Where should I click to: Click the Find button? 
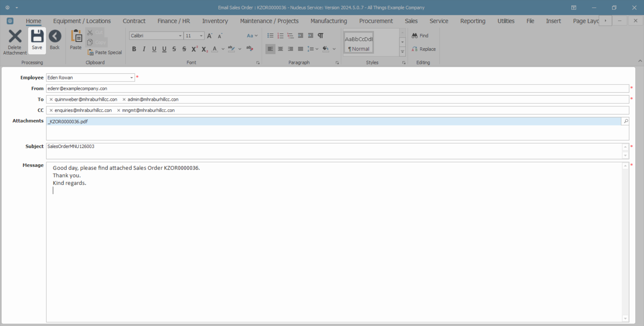pos(420,36)
